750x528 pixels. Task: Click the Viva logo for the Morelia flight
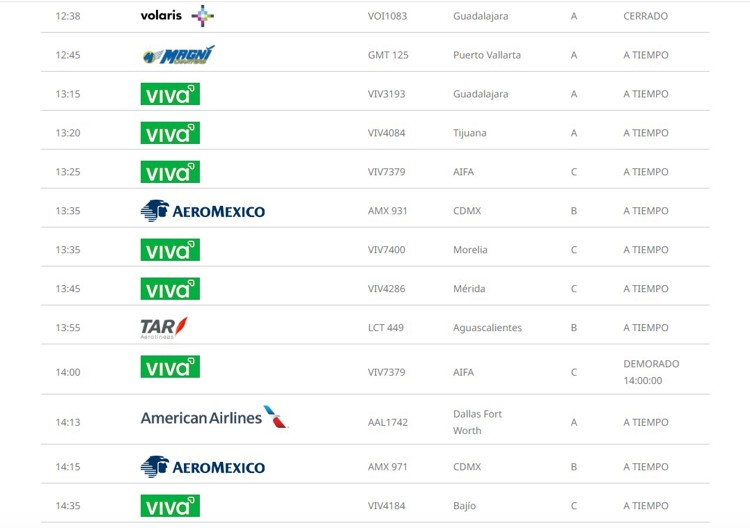[170, 250]
